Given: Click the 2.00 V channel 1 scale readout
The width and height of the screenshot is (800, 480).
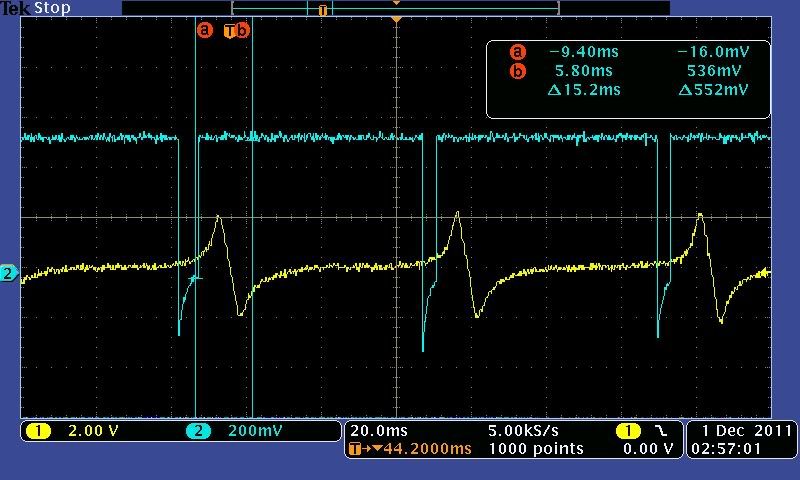Looking at the screenshot, I should pyautogui.click(x=91, y=431).
